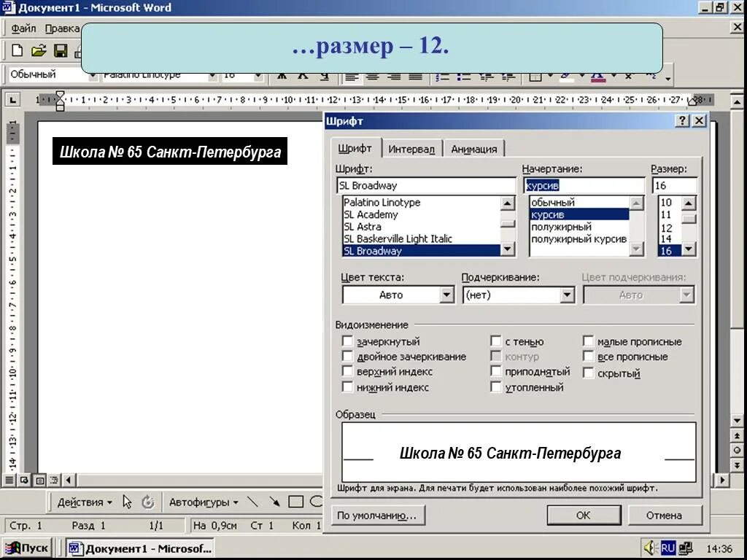
Task: Click the help question mark in Шрифт dialog
Action: point(682,120)
